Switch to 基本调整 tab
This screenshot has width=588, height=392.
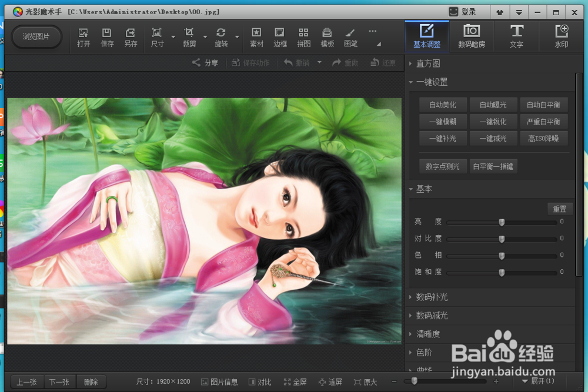[427, 36]
